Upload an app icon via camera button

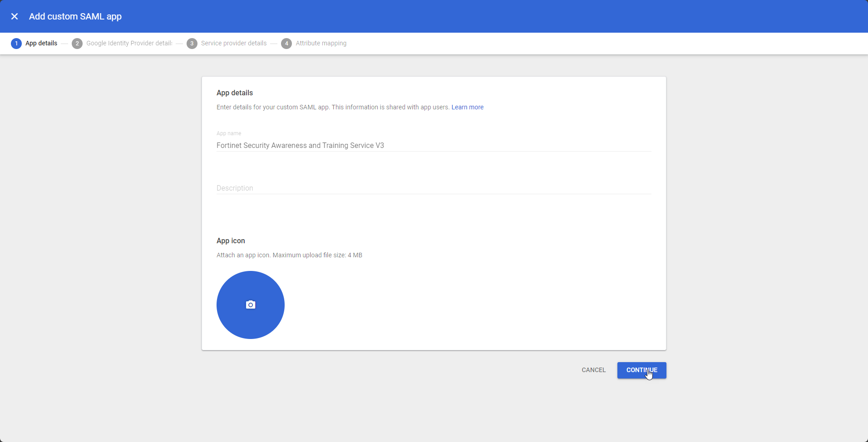point(251,305)
